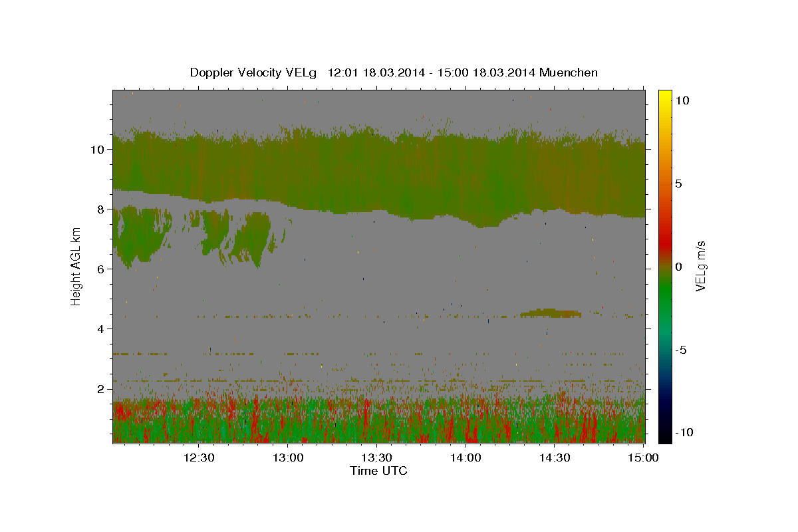This screenshot has height=532, width=798.
Task: Click the 15:00 time tick label
Action: [642, 458]
